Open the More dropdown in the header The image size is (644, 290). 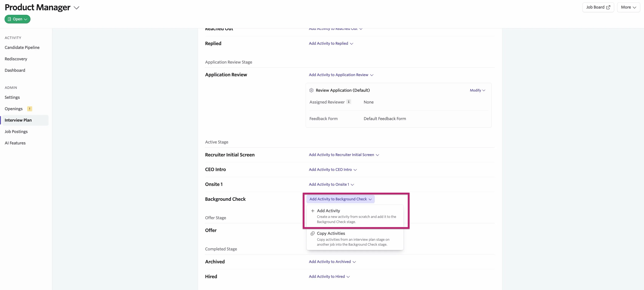point(628,7)
